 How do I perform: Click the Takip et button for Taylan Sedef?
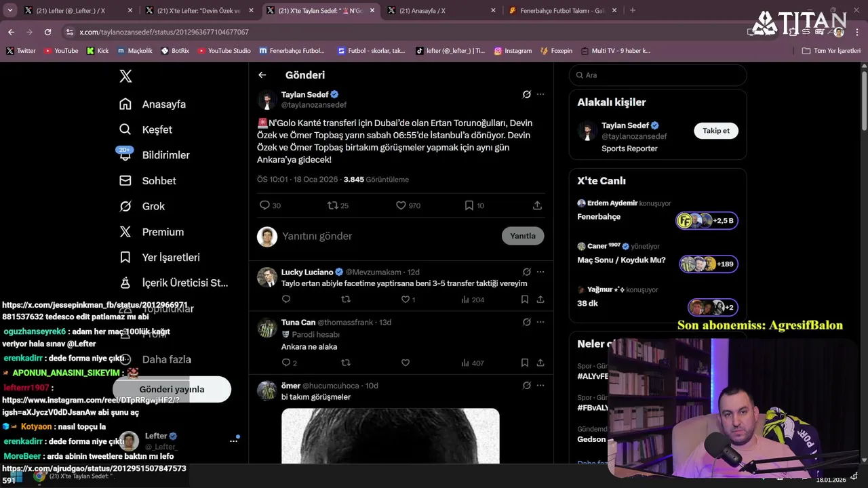click(x=716, y=131)
